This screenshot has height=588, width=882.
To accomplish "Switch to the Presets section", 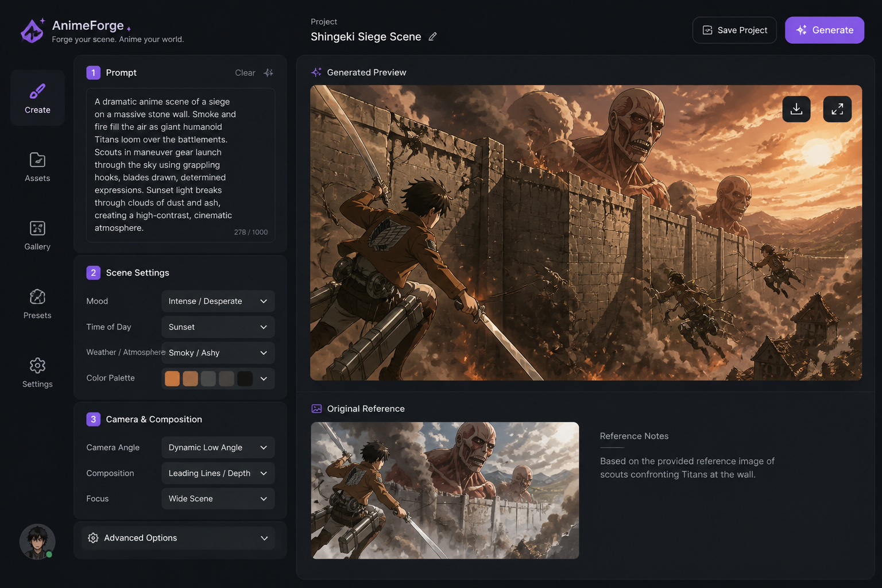I will (37, 304).
